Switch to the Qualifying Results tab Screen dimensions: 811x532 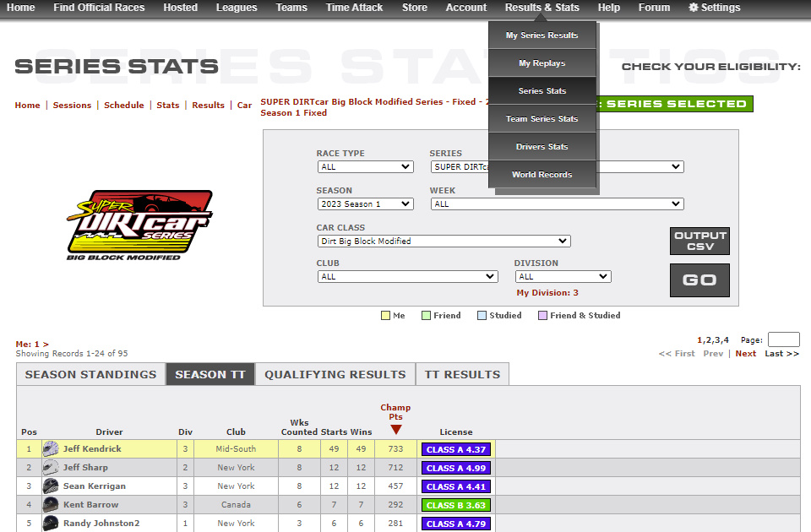coord(335,375)
